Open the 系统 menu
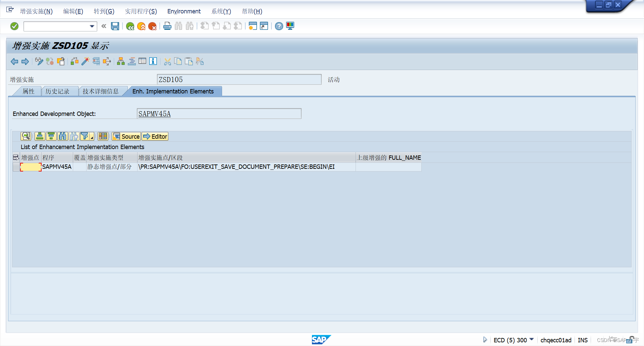644x346 pixels. tap(221, 11)
